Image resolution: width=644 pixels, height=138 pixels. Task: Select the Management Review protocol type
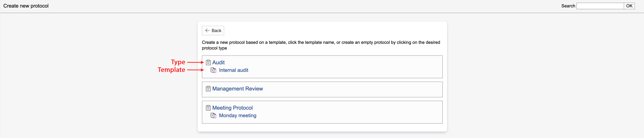coord(237,89)
